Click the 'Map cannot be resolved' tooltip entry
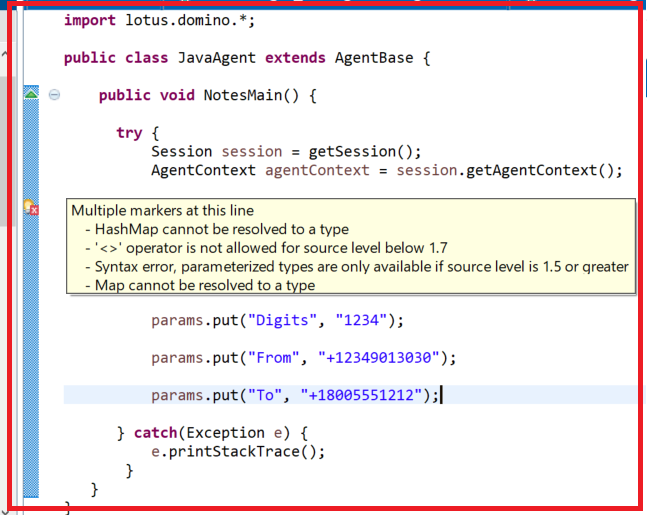 (x=205, y=286)
